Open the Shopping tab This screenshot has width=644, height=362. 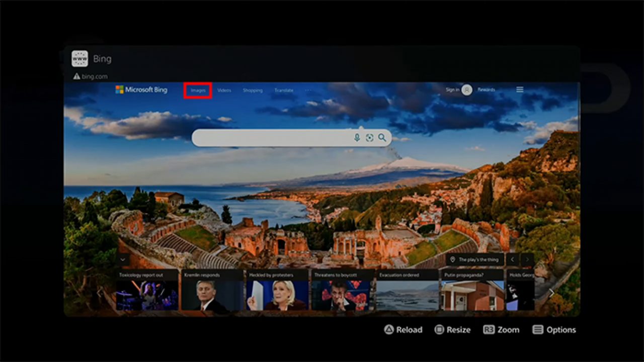[x=252, y=90]
